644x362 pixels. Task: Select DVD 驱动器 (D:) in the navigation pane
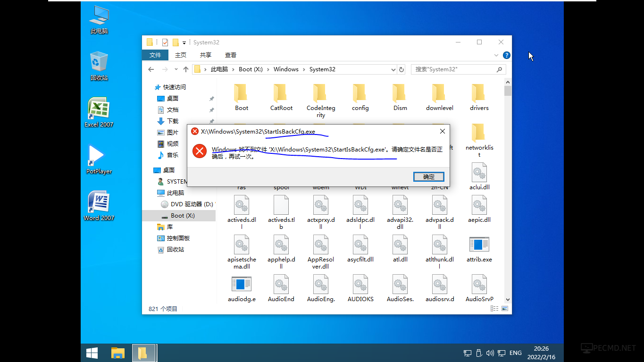(188, 204)
